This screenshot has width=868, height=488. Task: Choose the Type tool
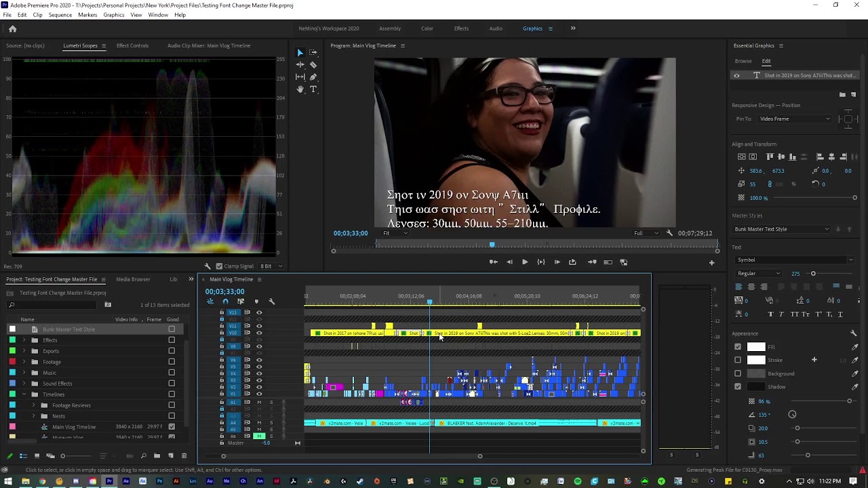click(x=313, y=89)
